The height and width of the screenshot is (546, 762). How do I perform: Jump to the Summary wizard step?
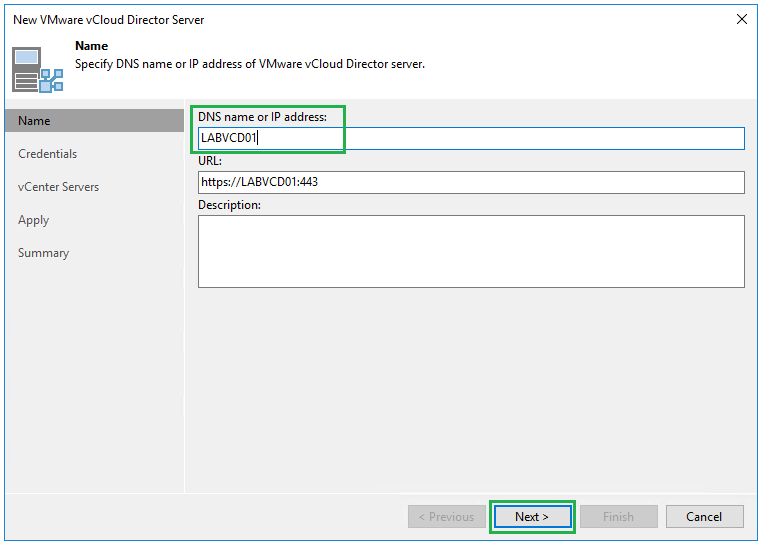point(43,253)
